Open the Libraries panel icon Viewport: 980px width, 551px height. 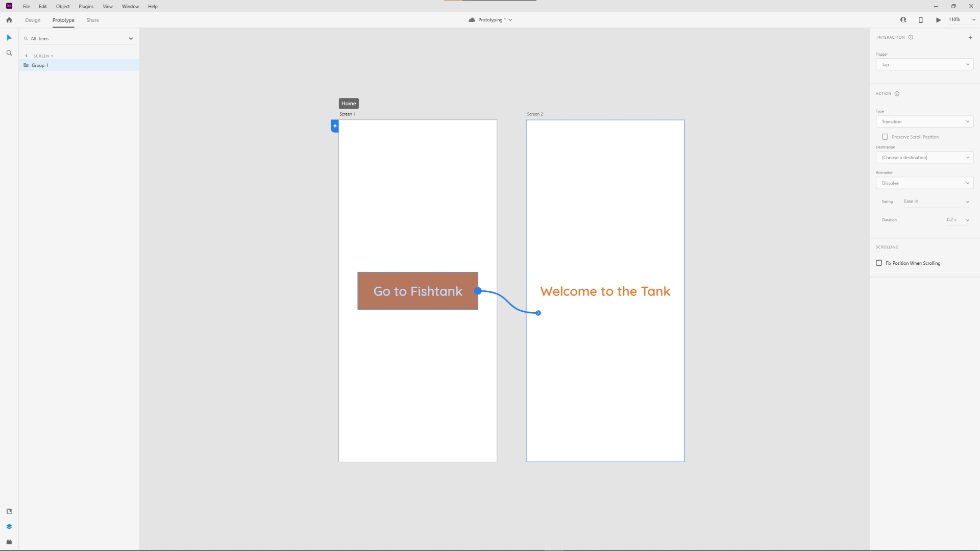[x=9, y=511]
